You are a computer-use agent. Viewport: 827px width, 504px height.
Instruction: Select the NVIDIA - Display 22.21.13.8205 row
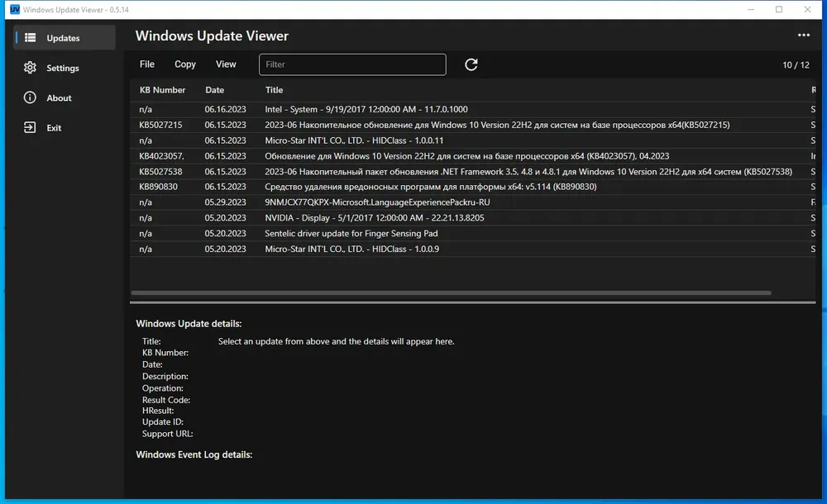coord(472,218)
